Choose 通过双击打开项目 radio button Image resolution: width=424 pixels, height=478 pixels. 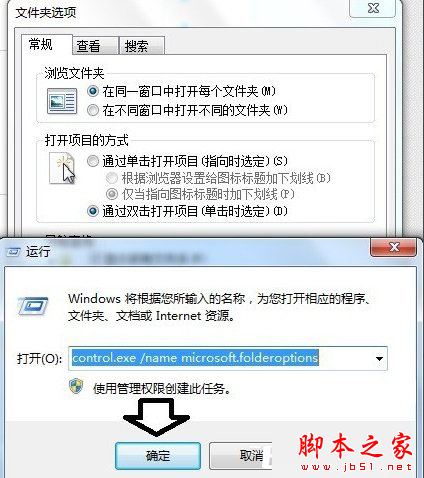pyautogui.click(x=93, y=211)
